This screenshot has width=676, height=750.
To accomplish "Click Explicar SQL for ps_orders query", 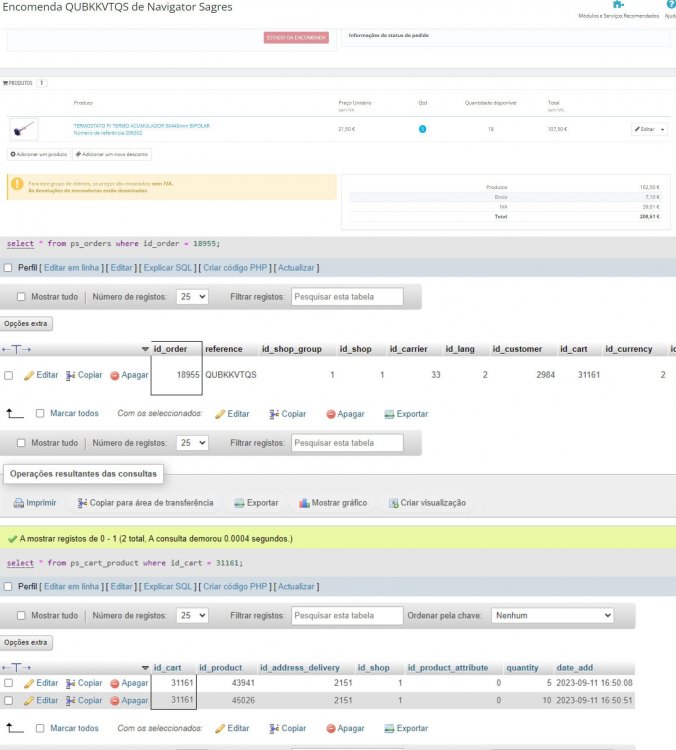I will click(167, 268).
